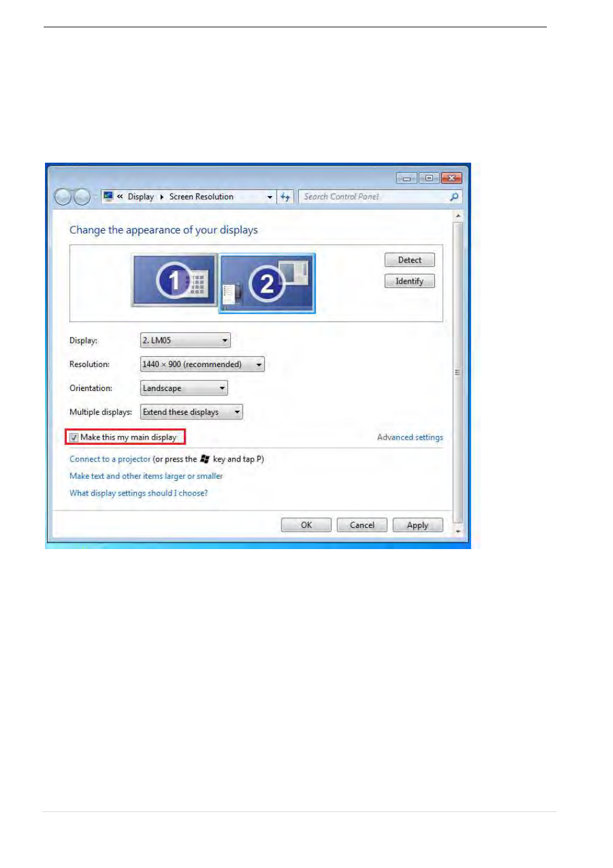Expand the address bar history dropdown arrow

pyautogui.click(x=270, y=197)
